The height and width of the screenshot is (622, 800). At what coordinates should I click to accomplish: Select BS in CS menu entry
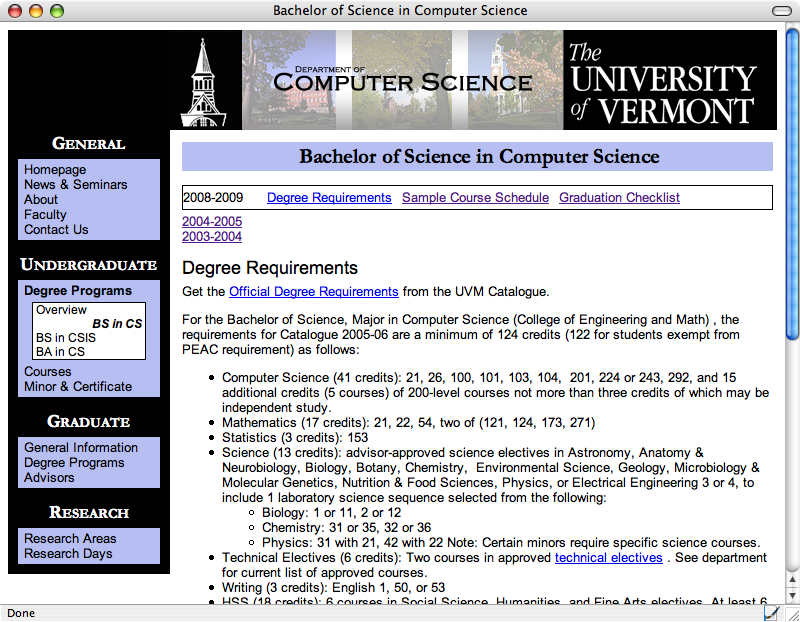[x=117, y=324]
